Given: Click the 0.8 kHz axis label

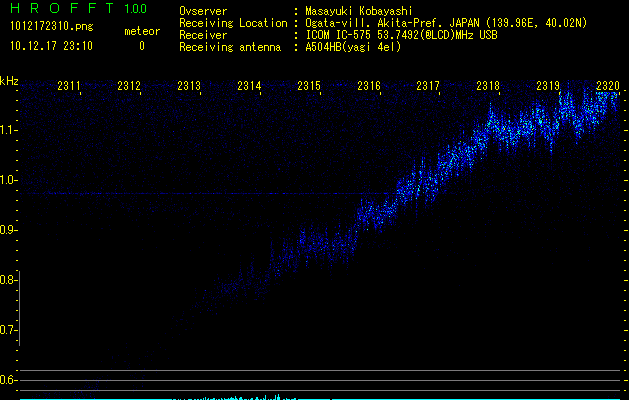Looking at the screenshot, I should pyautogui.click(x=7, y=280).
